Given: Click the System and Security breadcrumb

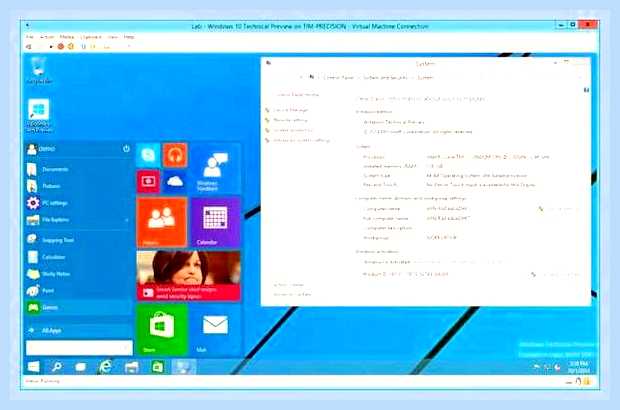Looking at the screenshot, I should 385,77.
